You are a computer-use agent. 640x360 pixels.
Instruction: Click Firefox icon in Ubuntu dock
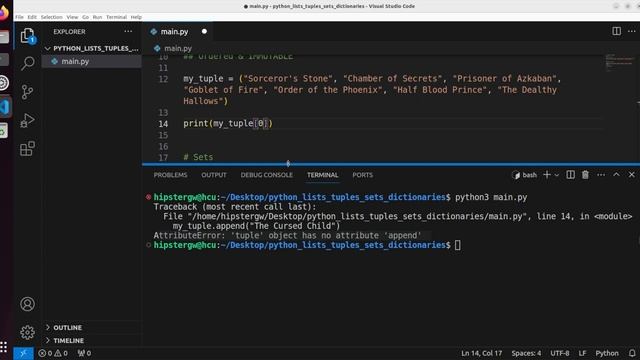click(4, 13)
